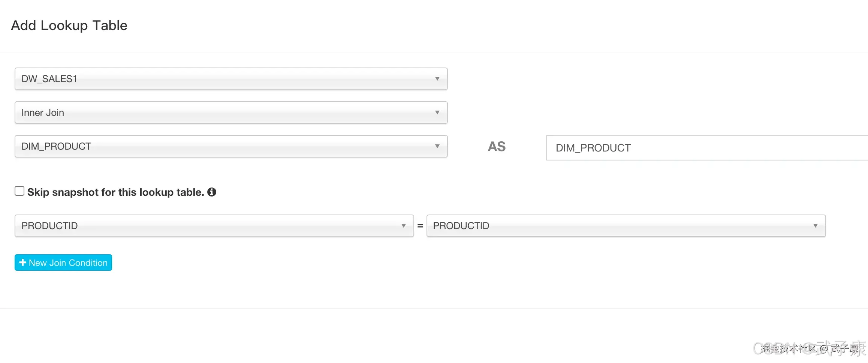Click the Skip snapshot for this lookup table label
The height and width of the screenshot is (363, 868).
tap(115, 192)
